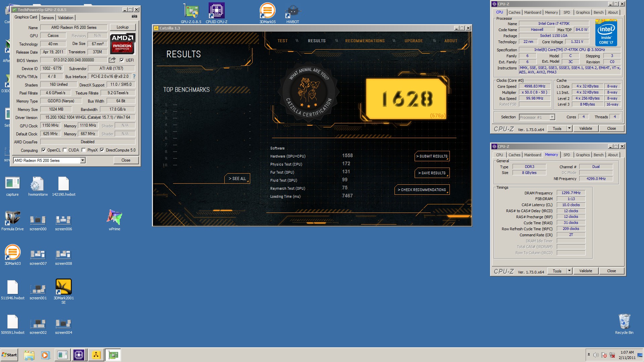644x362 pixels.
Task: Open the Formula Drive desktop icon
Action: (12, 221)
